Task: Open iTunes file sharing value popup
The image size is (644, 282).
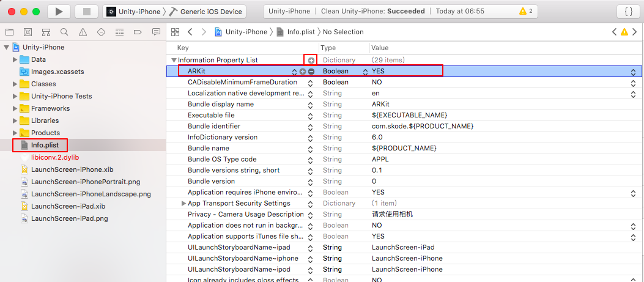Action: pos(633,236)
